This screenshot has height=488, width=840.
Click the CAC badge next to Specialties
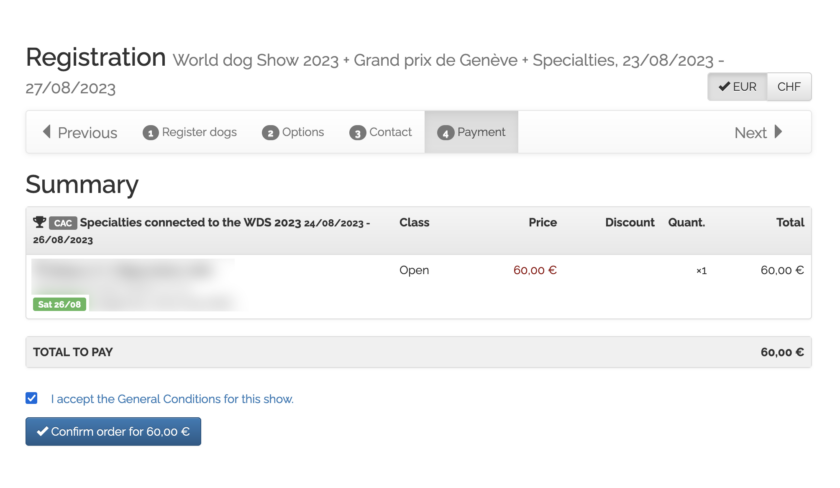tap(63, 223)
